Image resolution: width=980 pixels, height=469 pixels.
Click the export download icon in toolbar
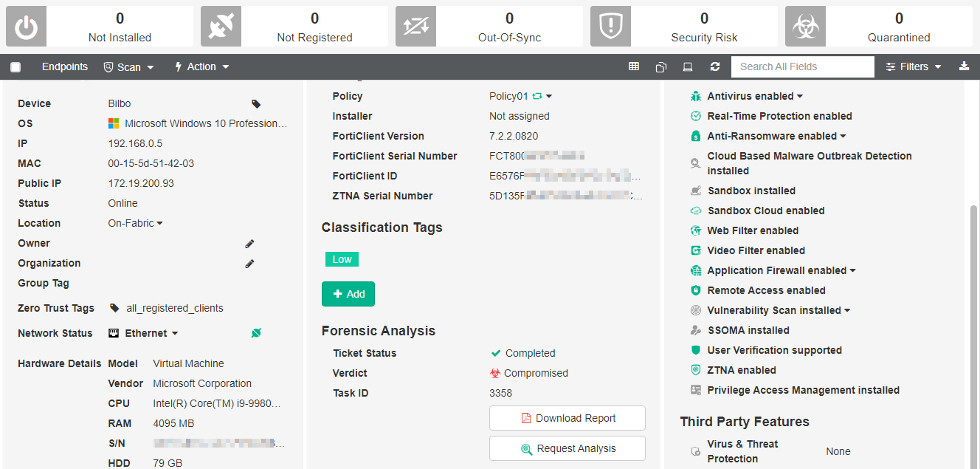(x=965, y=66)
